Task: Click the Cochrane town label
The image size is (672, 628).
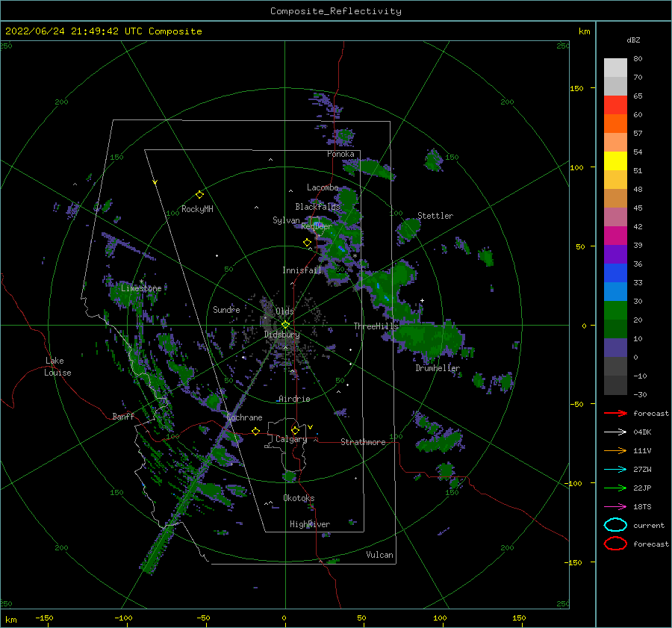Action: click(x=244, y=417)
